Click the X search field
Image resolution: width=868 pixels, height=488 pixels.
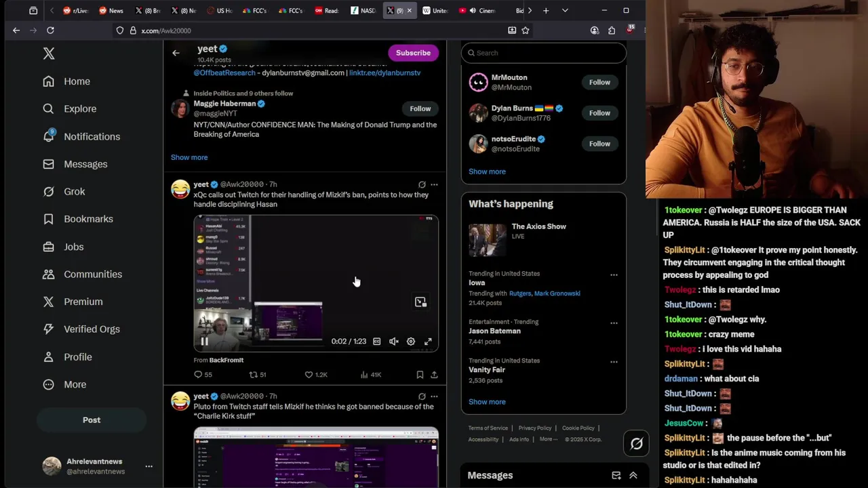[x=543, y=53]
